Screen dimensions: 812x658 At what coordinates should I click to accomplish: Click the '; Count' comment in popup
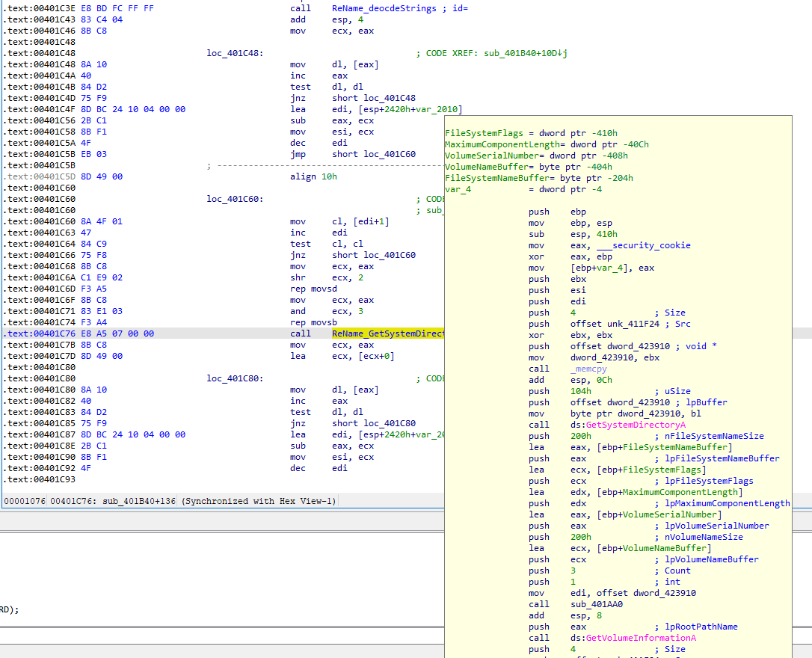coord(673,571)
